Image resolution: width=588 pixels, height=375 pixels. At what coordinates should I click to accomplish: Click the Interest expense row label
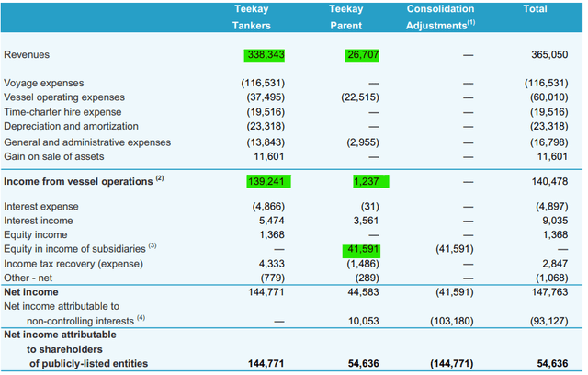pyautogui.click(x=41, y=207)
